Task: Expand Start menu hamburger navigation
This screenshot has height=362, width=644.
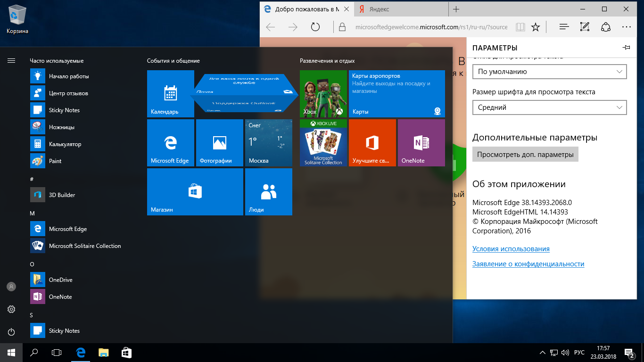Action: (x=11, y=60)
